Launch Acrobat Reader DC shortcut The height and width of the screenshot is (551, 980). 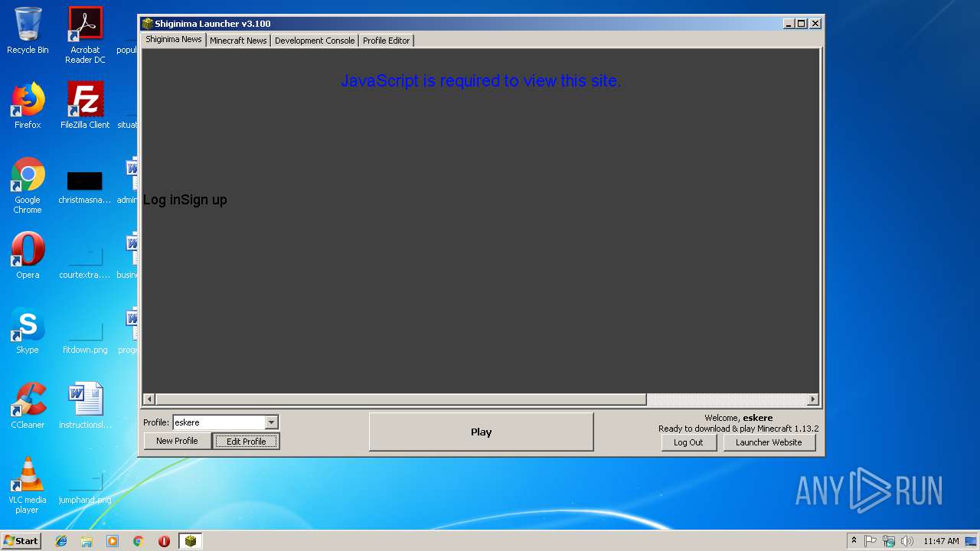(x=85, y=34)
